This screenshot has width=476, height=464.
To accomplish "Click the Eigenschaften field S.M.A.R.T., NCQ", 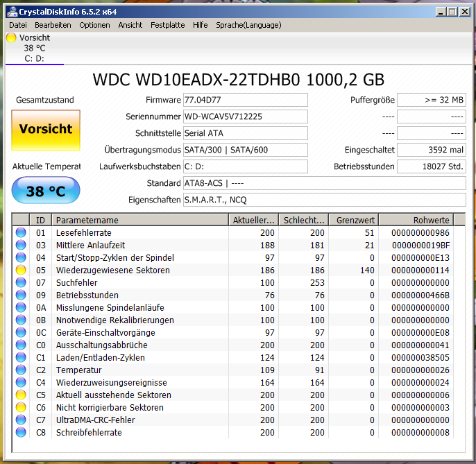I will [325, 200].
